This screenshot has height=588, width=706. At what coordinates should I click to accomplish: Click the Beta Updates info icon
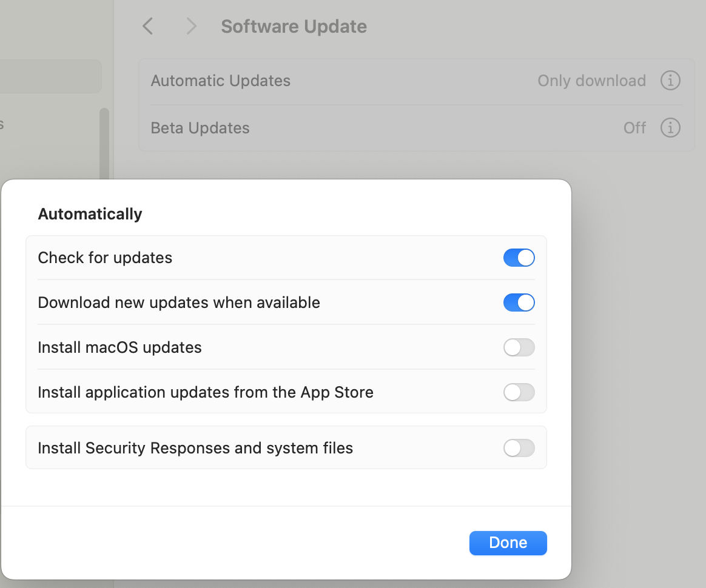point(670,128)
